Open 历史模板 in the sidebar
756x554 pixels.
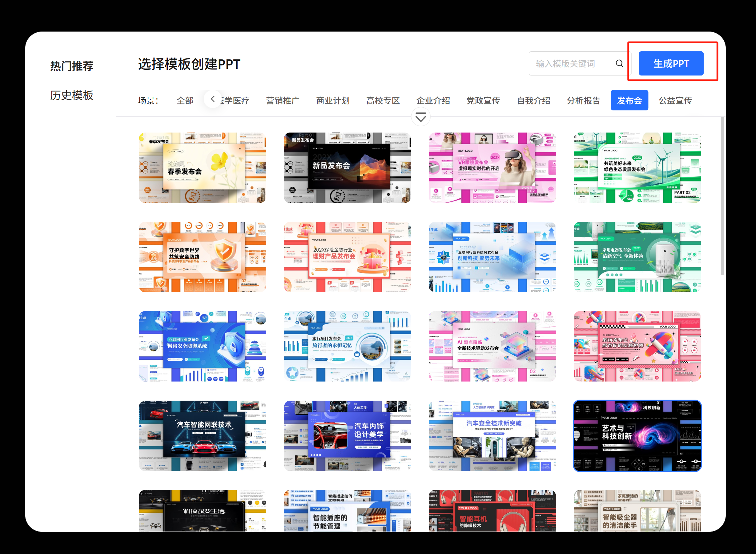pos(71,95)
